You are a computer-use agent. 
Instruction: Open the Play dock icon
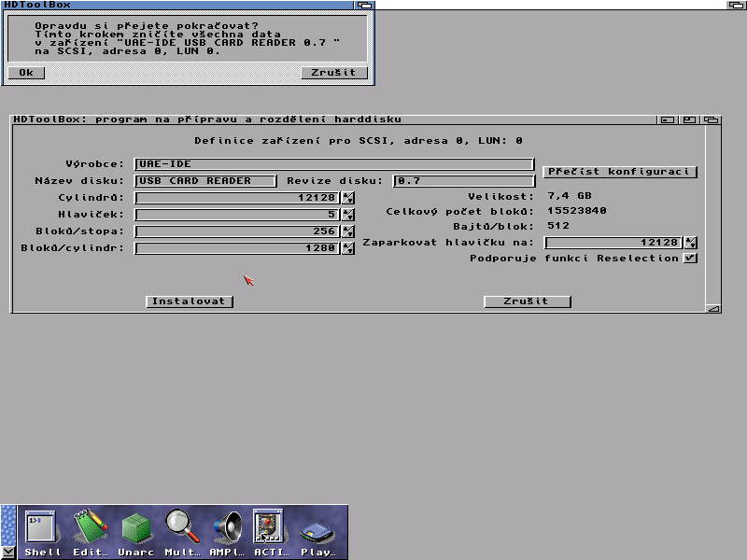click(317, 532)
